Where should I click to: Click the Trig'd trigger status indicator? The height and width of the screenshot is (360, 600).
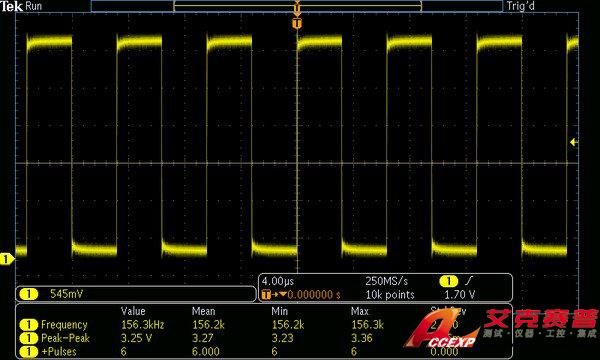pyautogui.click(x=520, y=6)
